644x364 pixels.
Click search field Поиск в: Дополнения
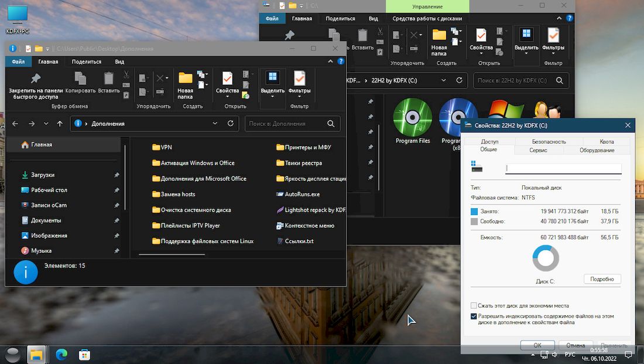pyautogui.click(x=292, y=124)
